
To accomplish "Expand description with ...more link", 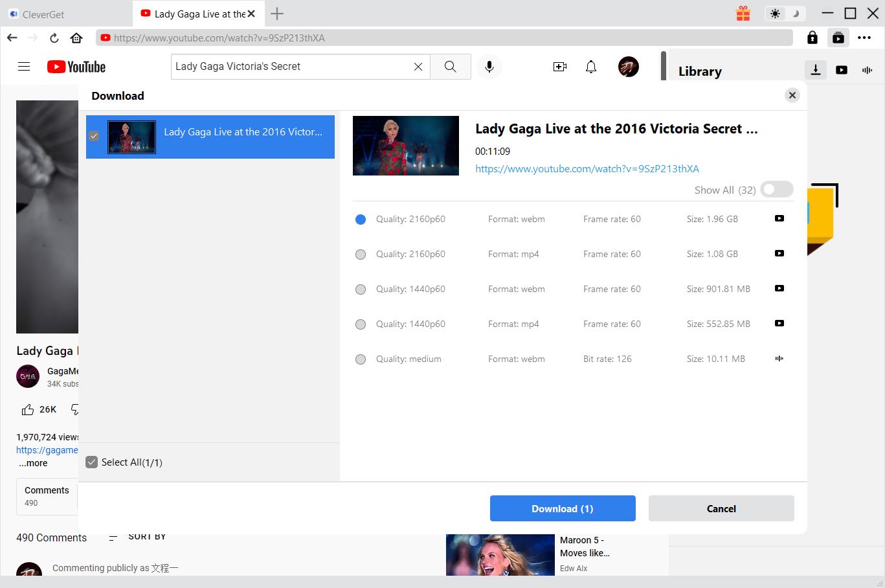I will pyautogui.click(x=33, y=463).
